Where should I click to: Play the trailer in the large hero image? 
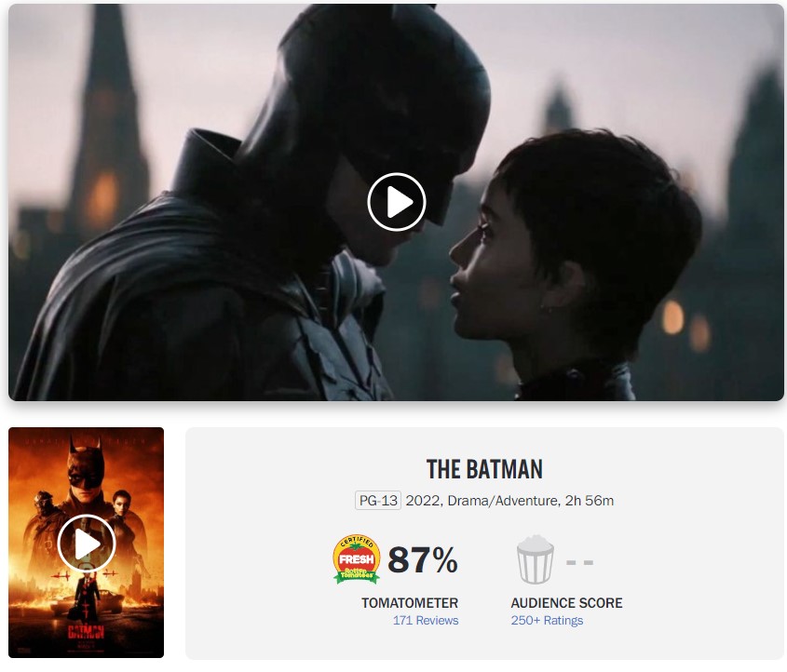[397, 202]
